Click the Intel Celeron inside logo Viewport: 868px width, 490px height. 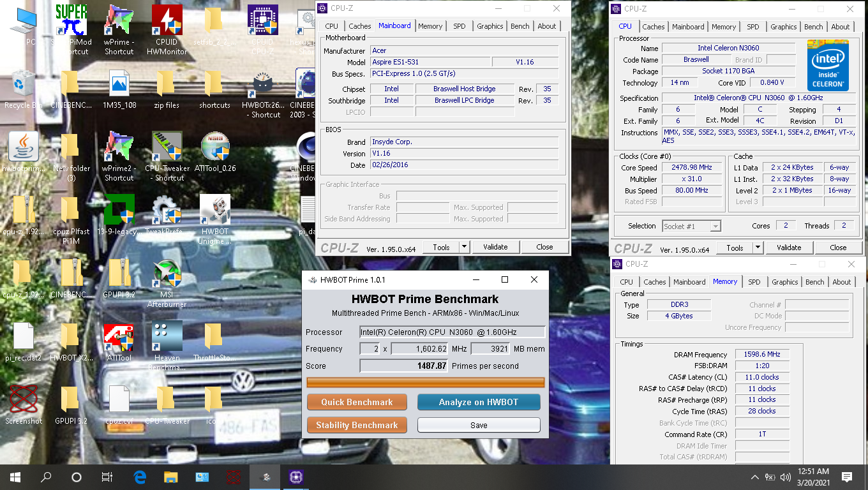coord(828,65)
